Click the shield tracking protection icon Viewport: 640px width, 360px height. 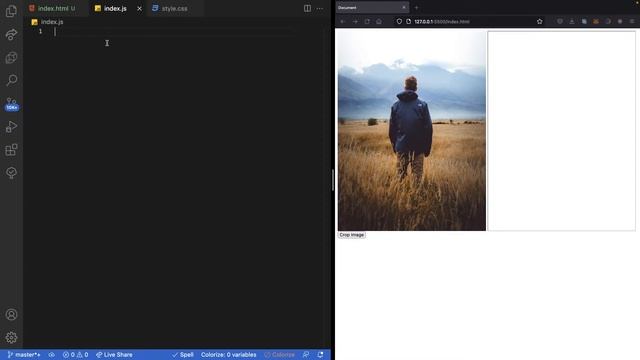click(x=399, y=21)
